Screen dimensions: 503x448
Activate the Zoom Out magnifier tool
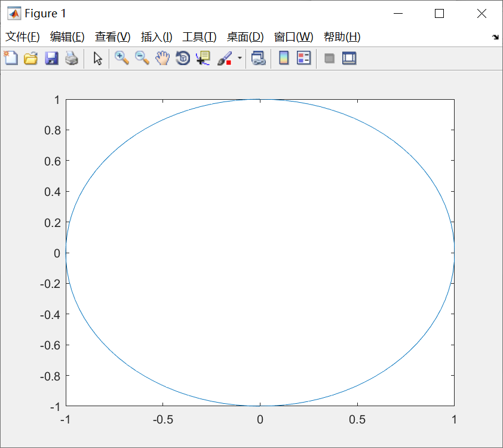click(x=142, y=59)
